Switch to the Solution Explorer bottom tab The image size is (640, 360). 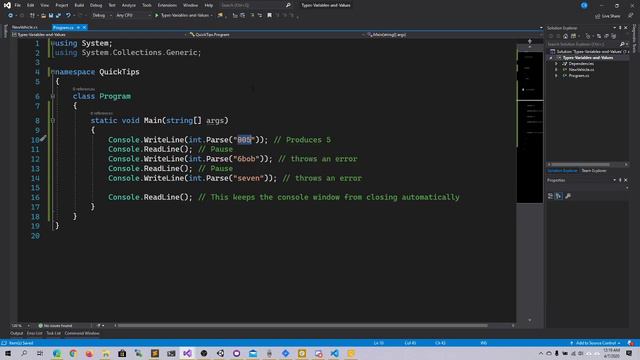click(562, 171)
